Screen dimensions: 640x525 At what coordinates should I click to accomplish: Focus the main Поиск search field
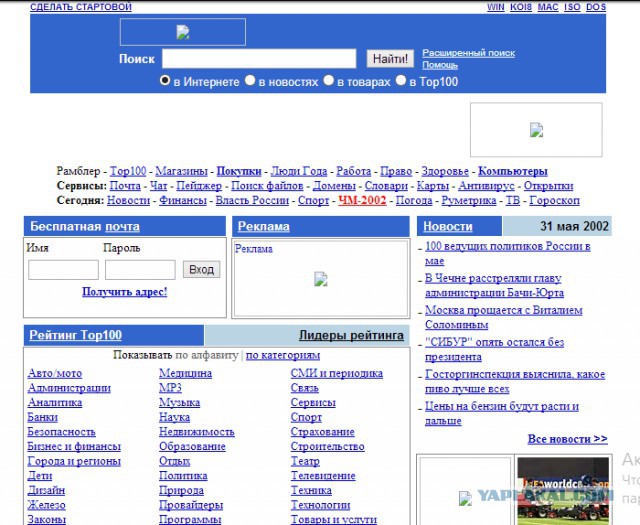coord(259,58)
